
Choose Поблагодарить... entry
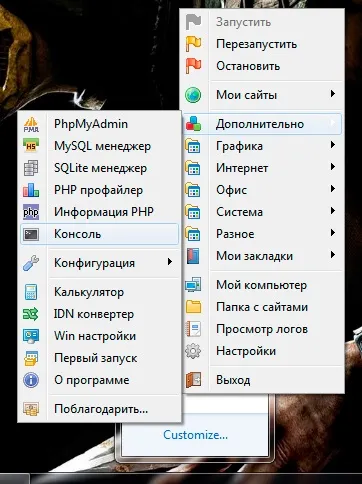coord(100,409)
